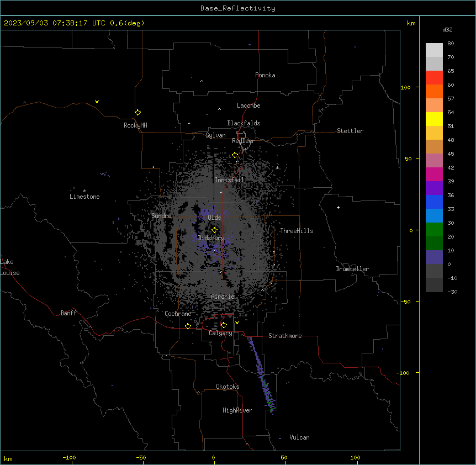The image size is (476, 465).
Task: Select the Cochrane city label
Action: [x=178, y=314]
